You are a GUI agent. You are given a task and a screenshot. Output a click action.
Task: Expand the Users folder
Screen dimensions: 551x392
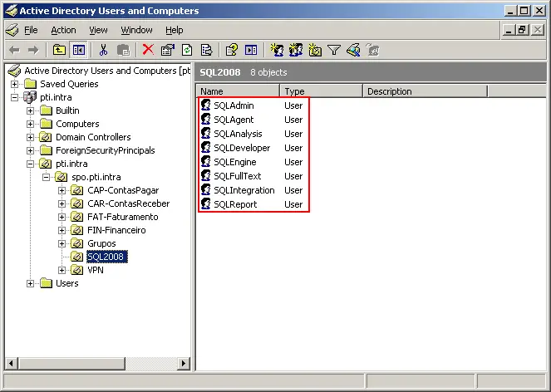[x=30, y=283]
